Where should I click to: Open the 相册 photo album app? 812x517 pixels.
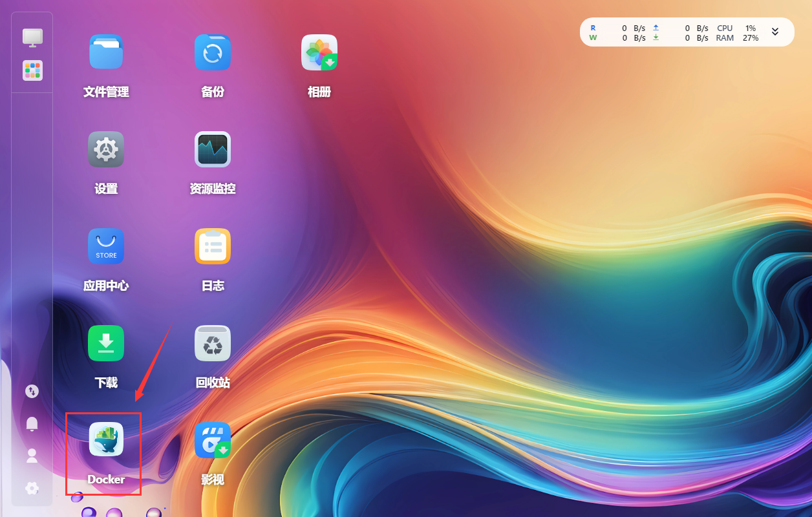coord(319,52)
